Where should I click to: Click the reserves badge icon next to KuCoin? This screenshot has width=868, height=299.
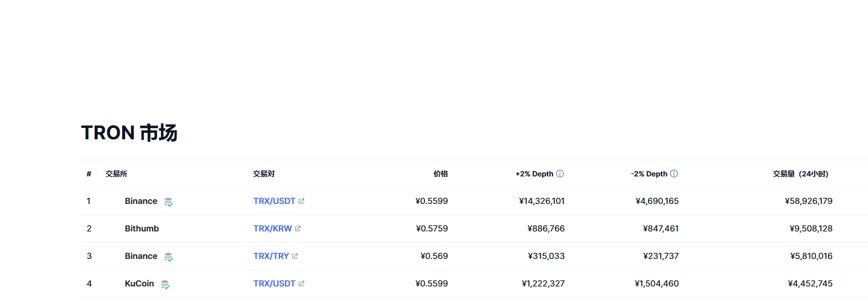pos(165,285)
